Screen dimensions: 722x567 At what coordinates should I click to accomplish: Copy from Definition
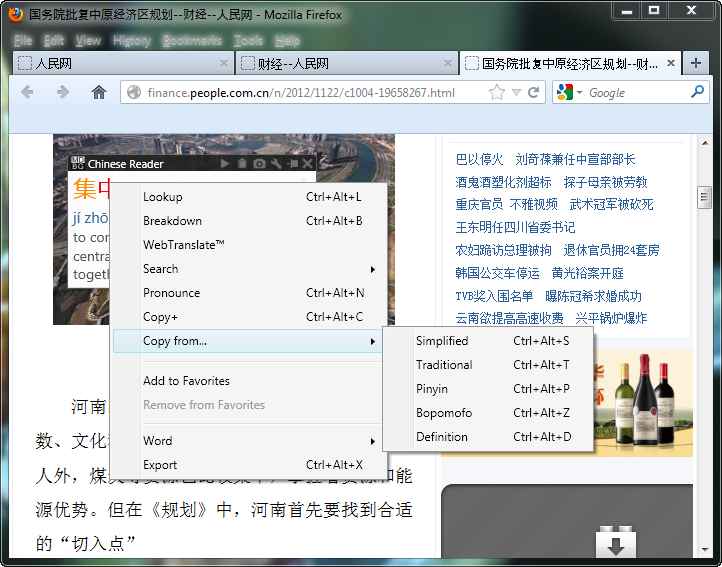click(x=488, y=437)
